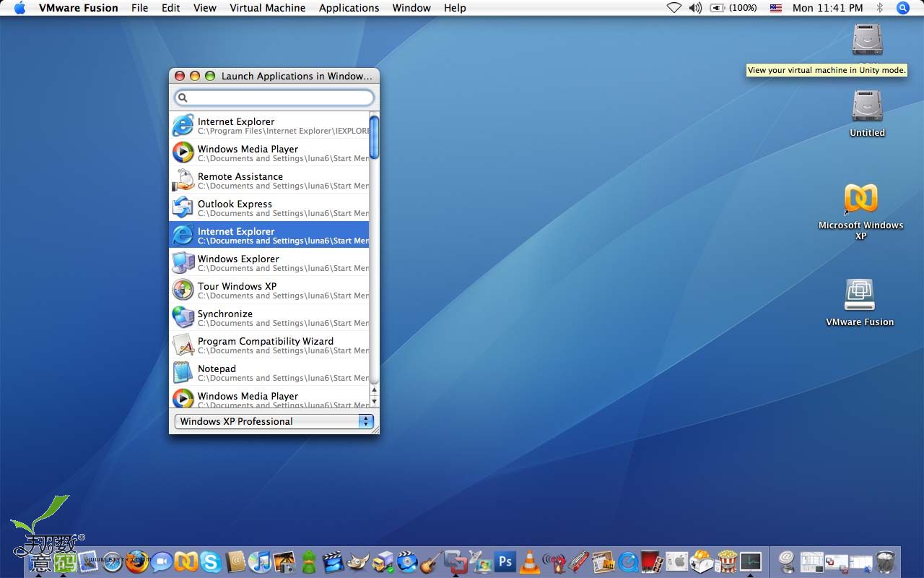Expand the Windows XP Professional dropdown
This screenshot has height=578, width=924.
[x=274, y=421]
